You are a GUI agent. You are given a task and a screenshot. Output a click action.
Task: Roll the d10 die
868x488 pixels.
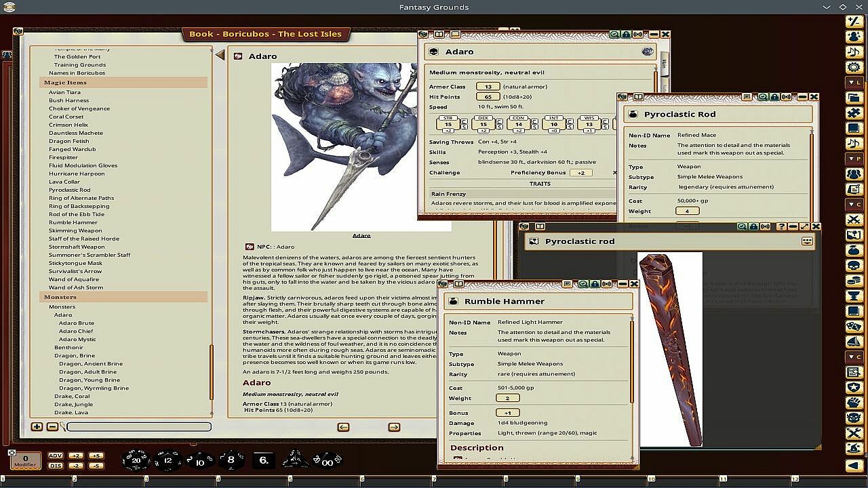pyautogui.click(x=200, y=460)
